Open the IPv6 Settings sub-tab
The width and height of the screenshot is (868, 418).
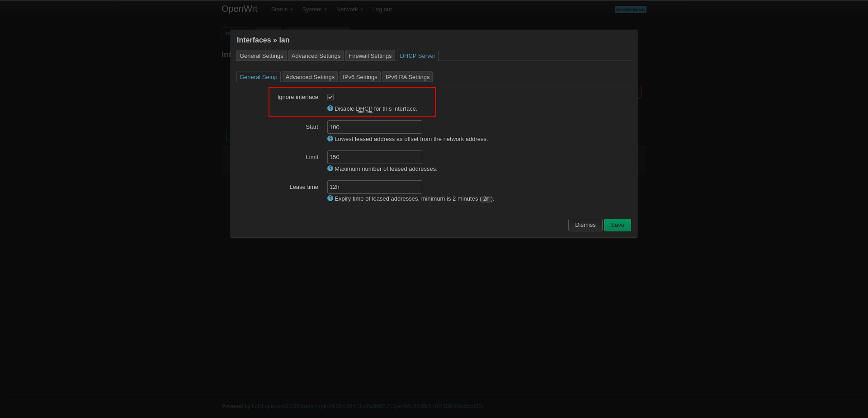pos(360,77)
